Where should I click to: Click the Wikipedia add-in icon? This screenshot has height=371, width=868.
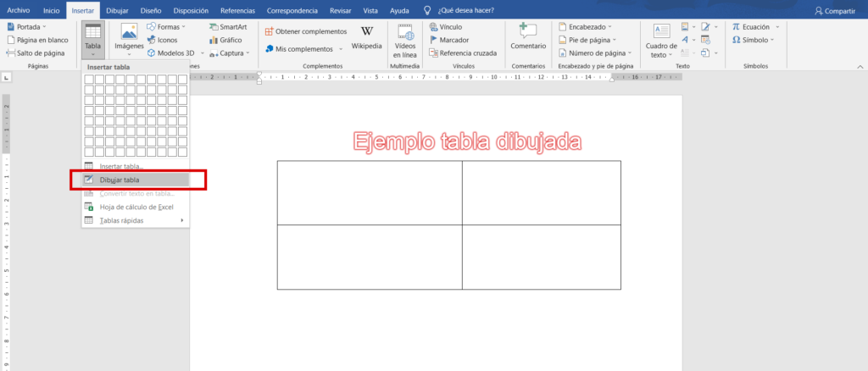tap(366, 34)
